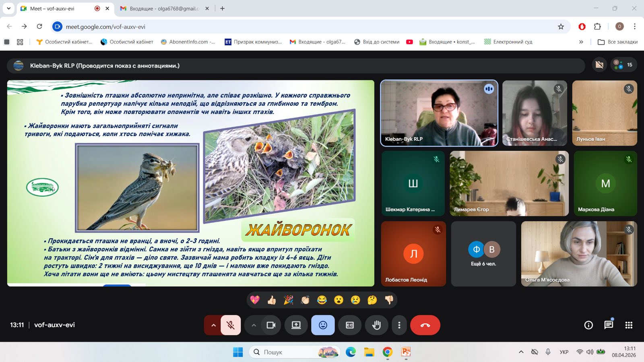644x362 pixels.
Task: Open the activities grid icon
Action: coord(629,325)
